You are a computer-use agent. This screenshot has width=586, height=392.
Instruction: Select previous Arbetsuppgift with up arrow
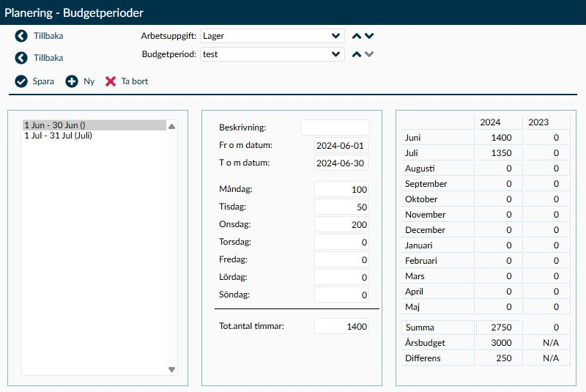pos(357,36)
